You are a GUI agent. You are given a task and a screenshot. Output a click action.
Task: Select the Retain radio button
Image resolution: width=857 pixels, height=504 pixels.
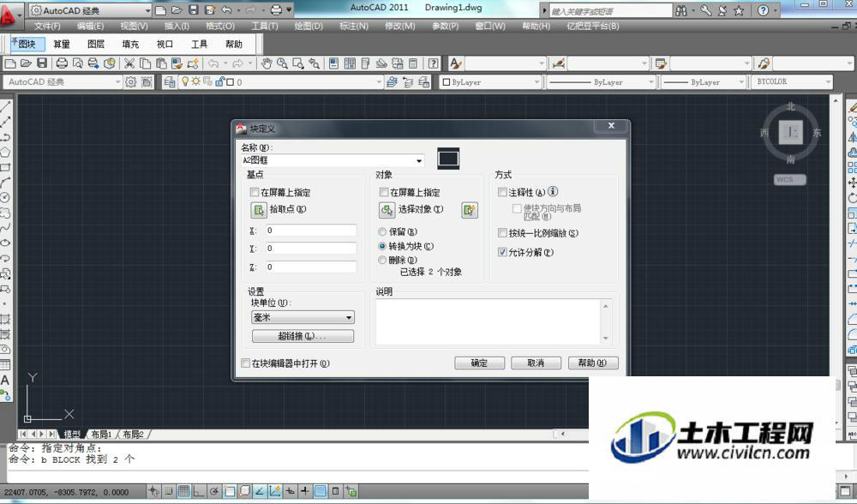tap(382, 231)
